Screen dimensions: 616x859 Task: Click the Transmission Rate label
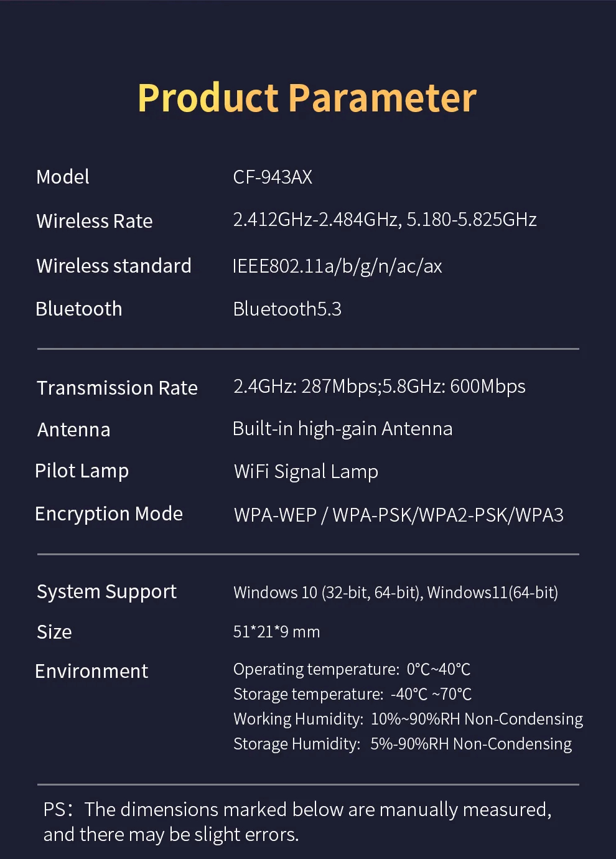[x=117, y=388]
